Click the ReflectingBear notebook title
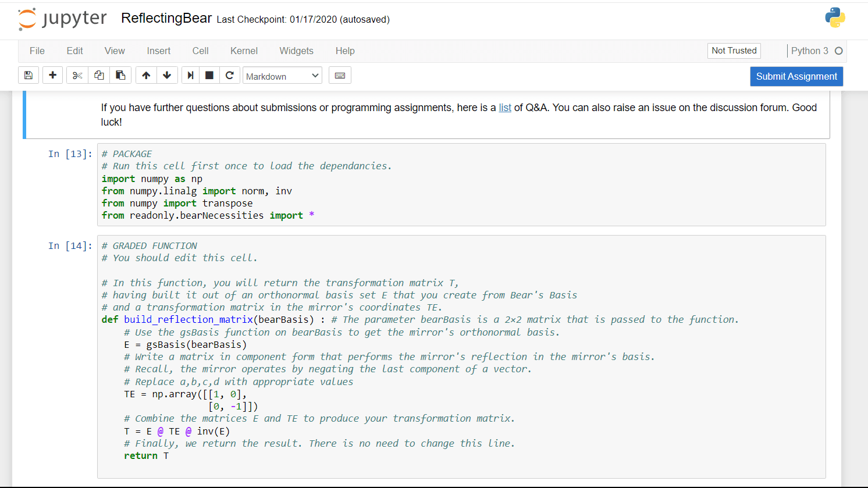The image size is (868, 488). point(166,19)
